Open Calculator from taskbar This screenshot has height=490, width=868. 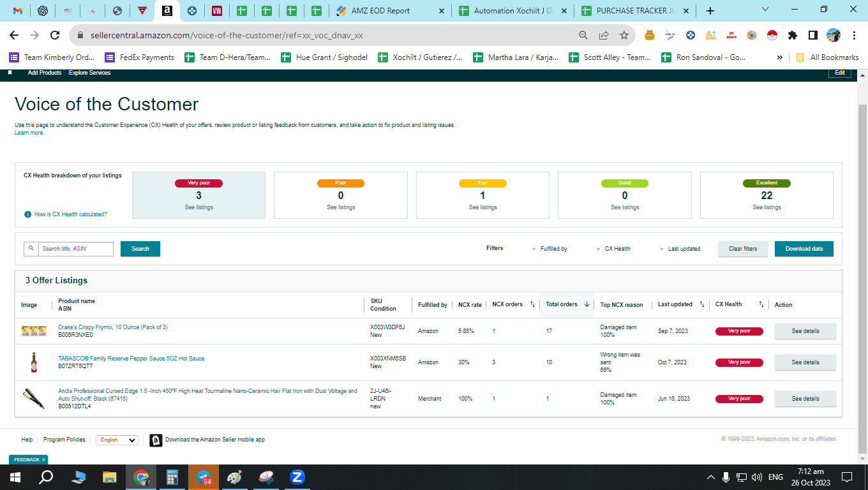(172, 477)
